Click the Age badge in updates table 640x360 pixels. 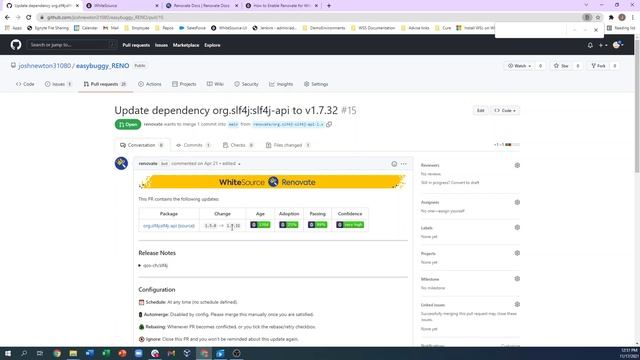click(260, 225)
